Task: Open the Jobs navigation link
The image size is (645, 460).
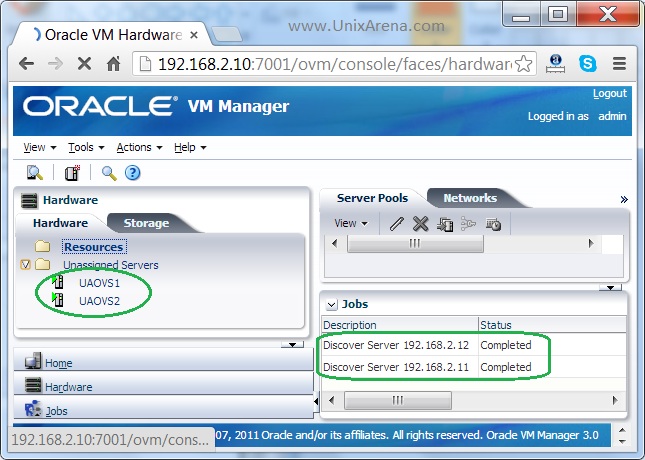Action: click(56, 411)
